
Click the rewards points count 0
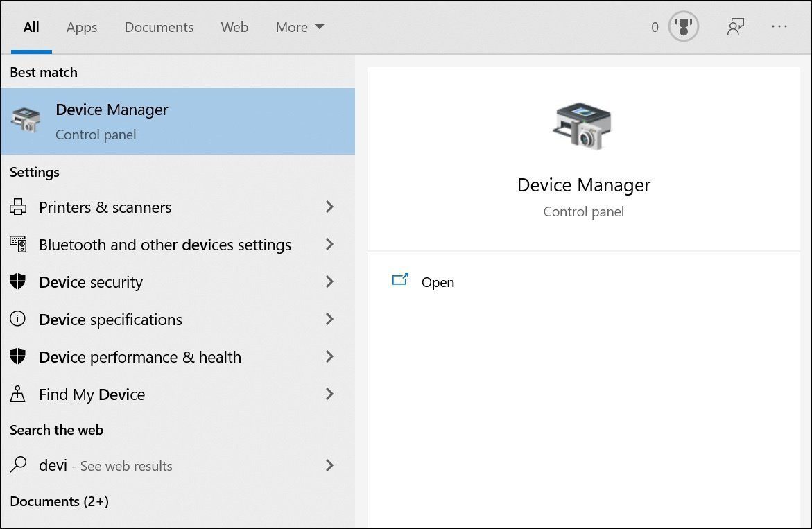(655, 27)
